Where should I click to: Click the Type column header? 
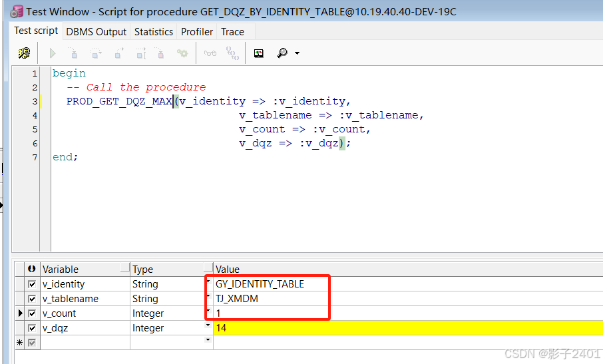coord(172,269)
